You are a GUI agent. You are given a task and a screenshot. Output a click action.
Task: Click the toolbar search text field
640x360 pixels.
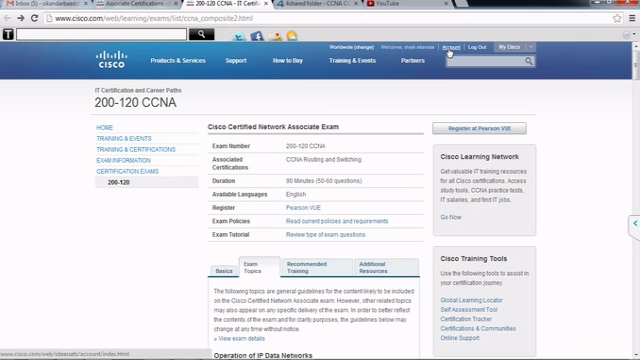point(101,34)
